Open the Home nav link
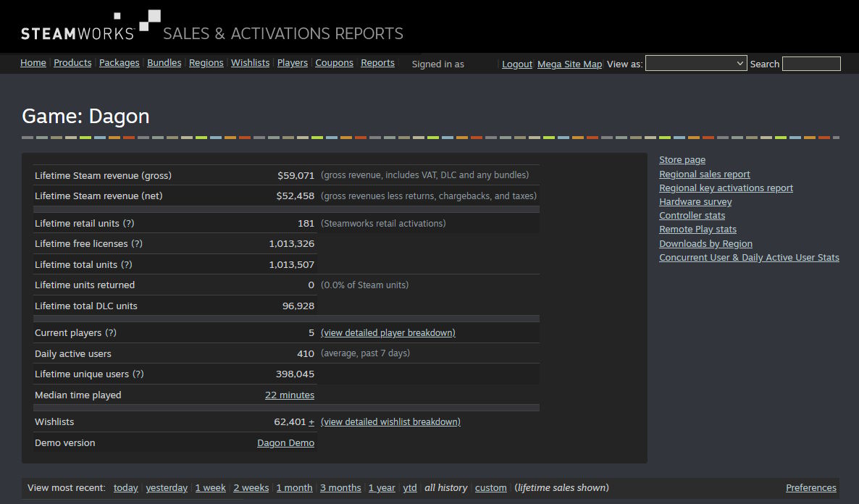 coord(33,62)
